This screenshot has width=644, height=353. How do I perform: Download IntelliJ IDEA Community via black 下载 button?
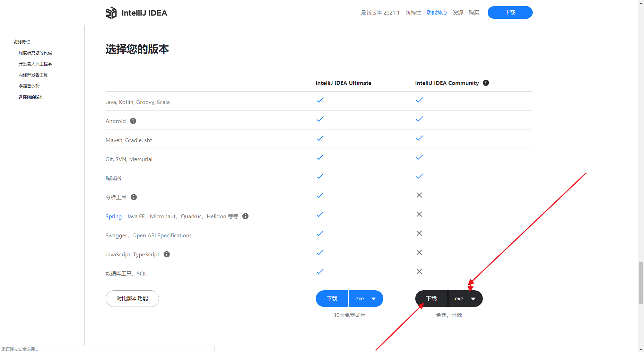click(432, 299)
